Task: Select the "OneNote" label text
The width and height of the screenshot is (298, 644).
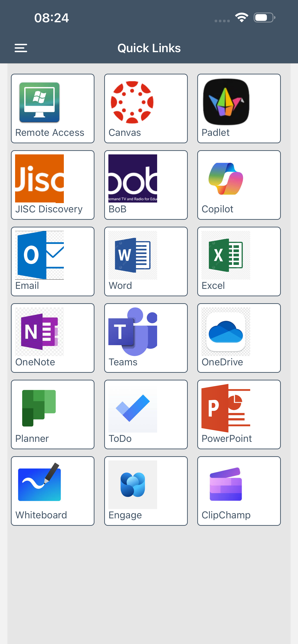Action: [x=35, y=362]
